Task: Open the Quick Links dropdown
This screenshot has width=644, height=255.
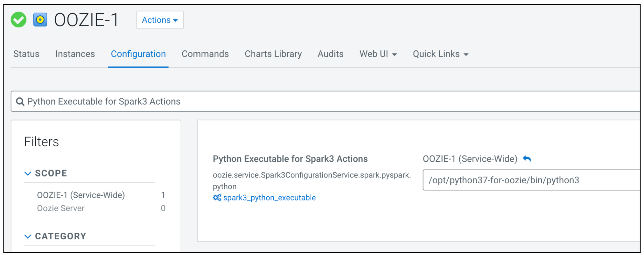Action: click(440, 54)
